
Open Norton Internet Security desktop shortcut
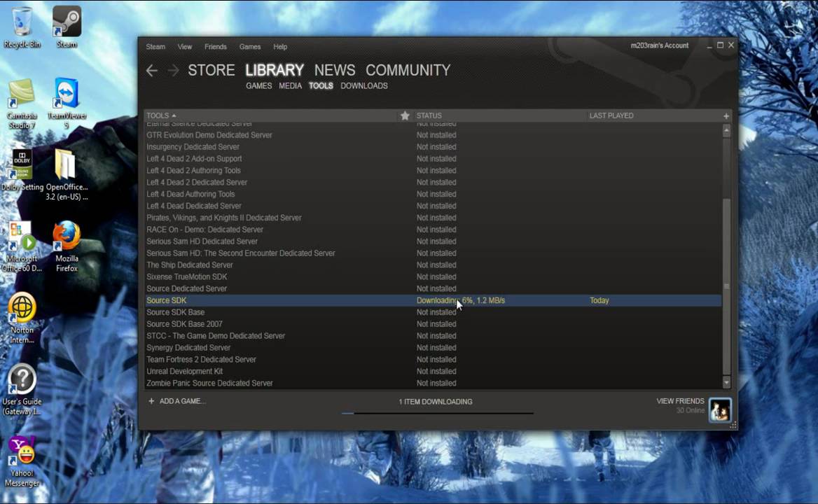click(22, 318)
